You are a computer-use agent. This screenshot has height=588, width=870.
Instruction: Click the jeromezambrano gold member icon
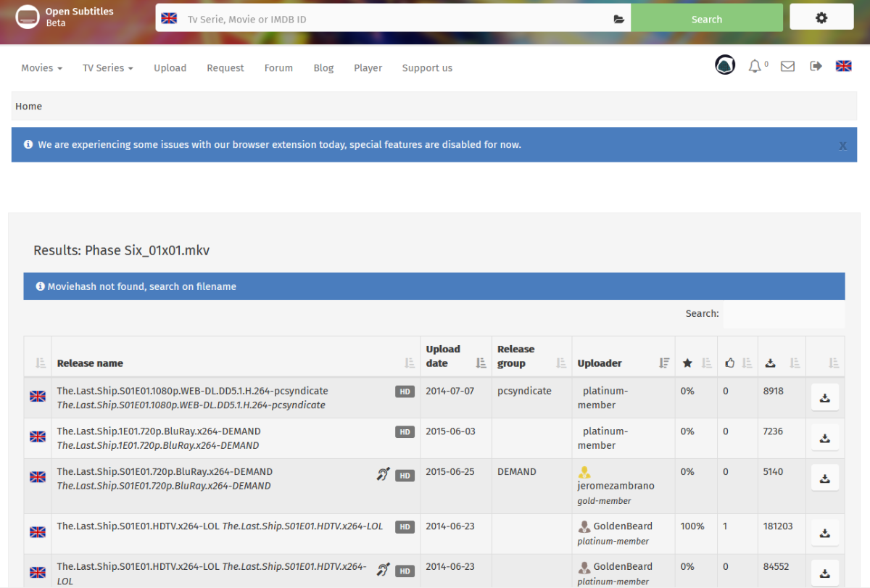(x=584, y=472)
